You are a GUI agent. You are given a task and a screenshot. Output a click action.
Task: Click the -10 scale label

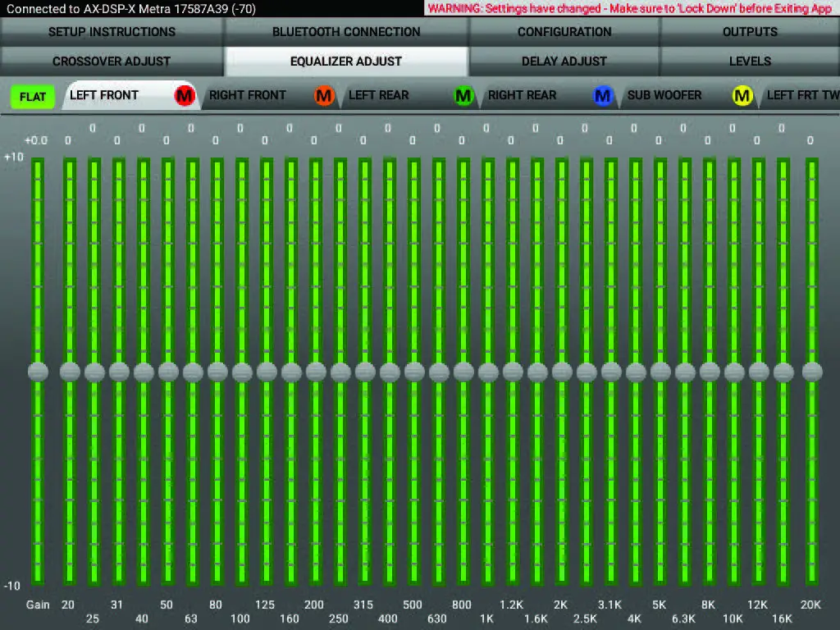[12, 586]
